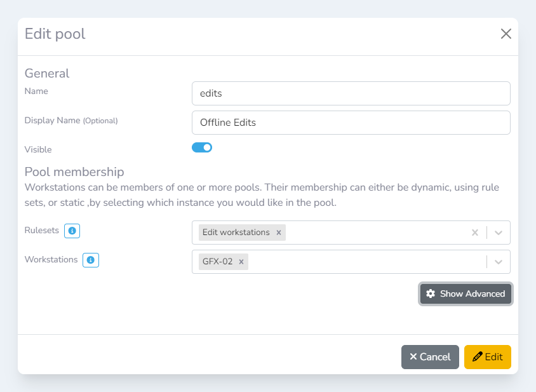Image resolution: width=536 pixels, height=392 pixels.
Task: Cancel editing the pool
Action: (x=430, y=357)
